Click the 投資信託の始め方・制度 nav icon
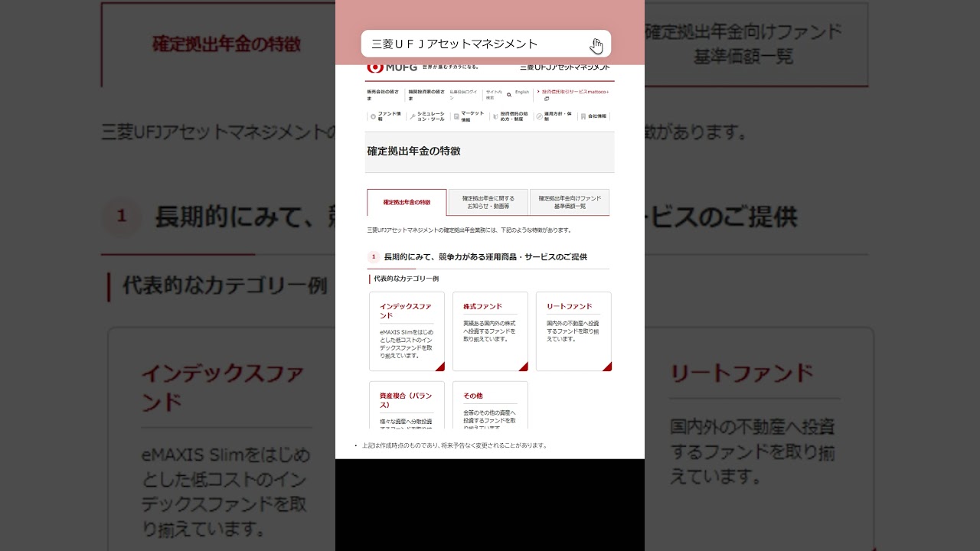The height and width of the screenshot is (551, 980). 495,116
